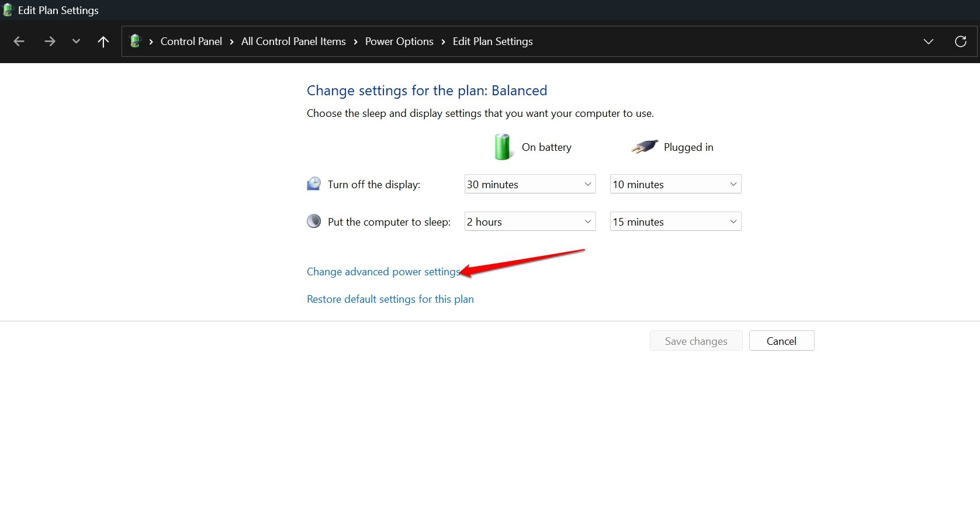This screenshot has width=980, height=519.
Task: Expand the address bar history dropdown
Action: pyautogui.click(x=928, y=41)
